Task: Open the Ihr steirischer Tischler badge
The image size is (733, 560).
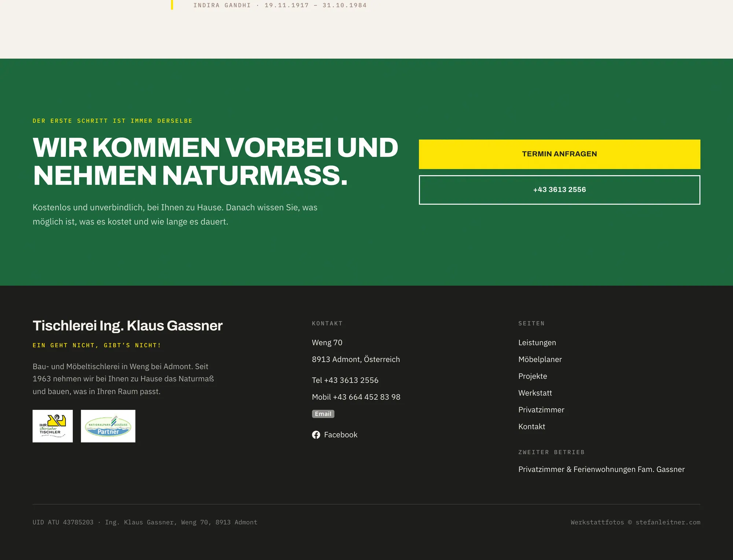Action: [53, 426]
